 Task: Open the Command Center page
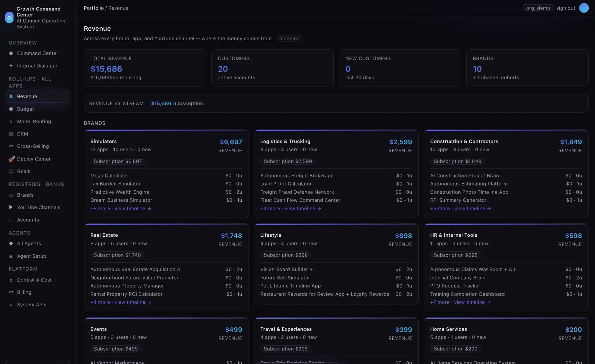coord(37,53)
